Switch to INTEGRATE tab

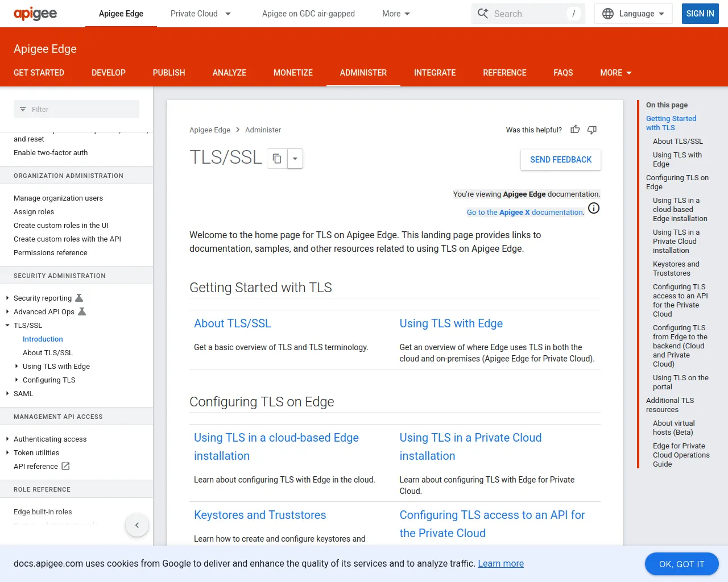435,73
